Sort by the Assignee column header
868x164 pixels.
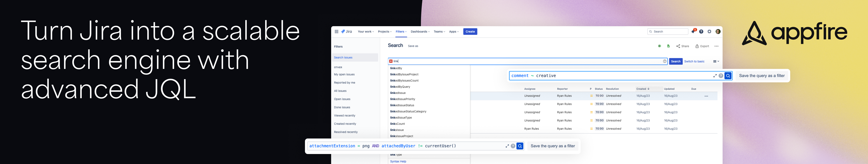tap(530, 89)
